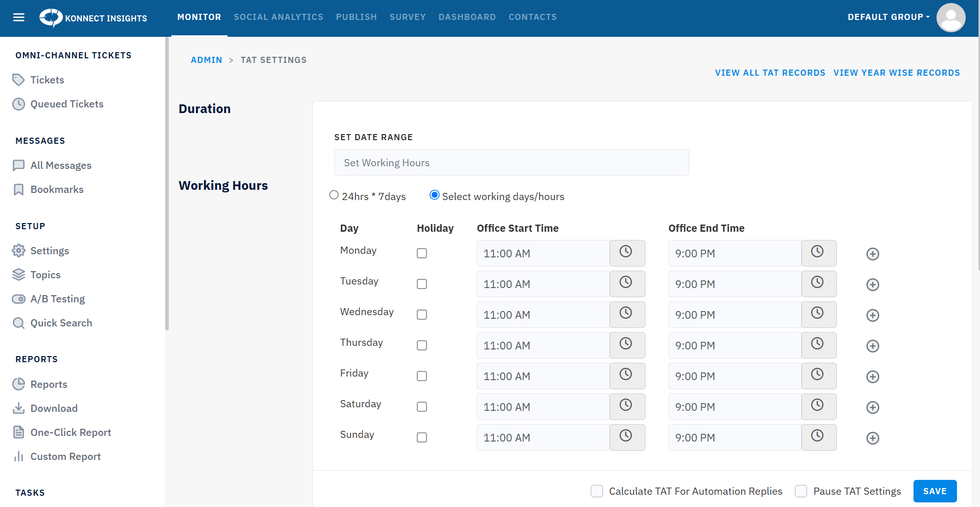Click the plus icon on Sunday row
This screenshot has width=980, height=507.
coord(873,438)
